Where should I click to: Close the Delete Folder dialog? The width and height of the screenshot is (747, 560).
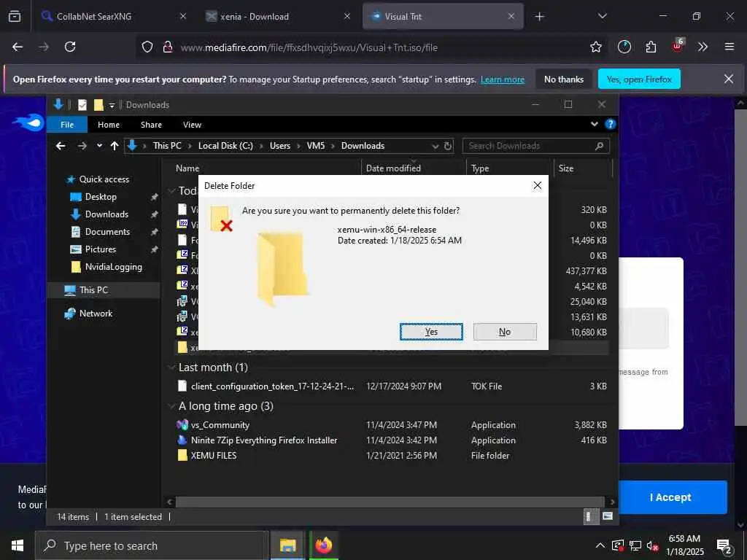click(x=538, y=185)
